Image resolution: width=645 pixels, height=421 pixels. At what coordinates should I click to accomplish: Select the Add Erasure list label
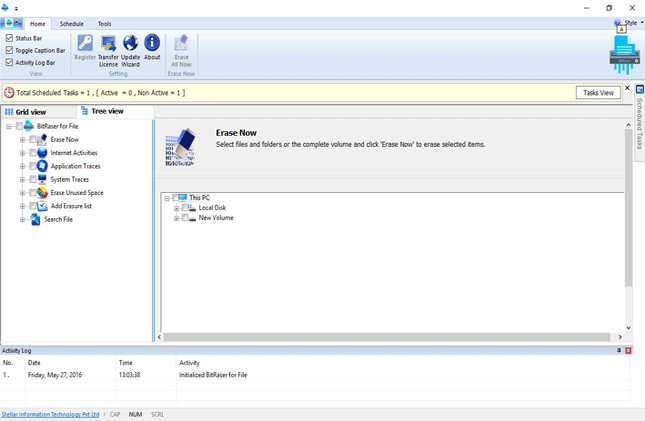(71, 206)
